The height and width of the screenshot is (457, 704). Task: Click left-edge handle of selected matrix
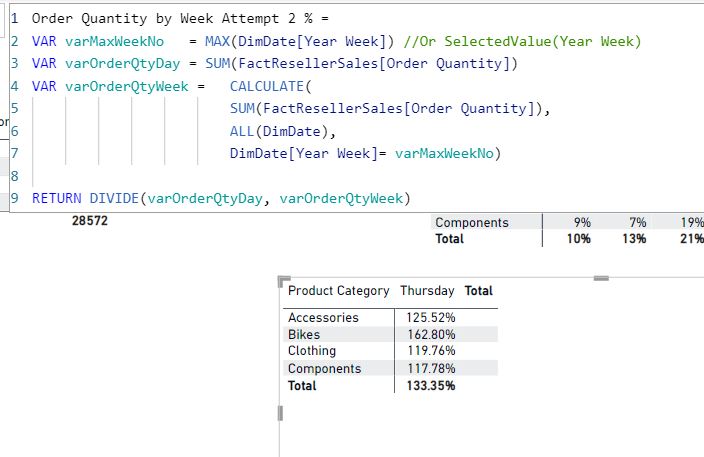tap(281, 413)
